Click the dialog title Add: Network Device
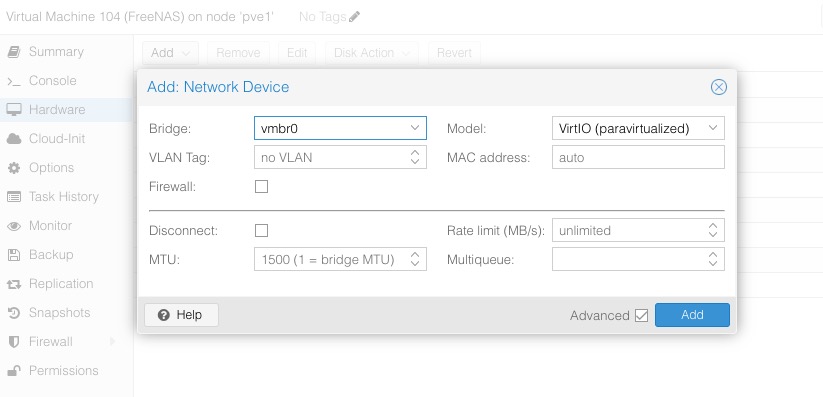Viewport: 823px width, 397px height. (x=218, y=87)
